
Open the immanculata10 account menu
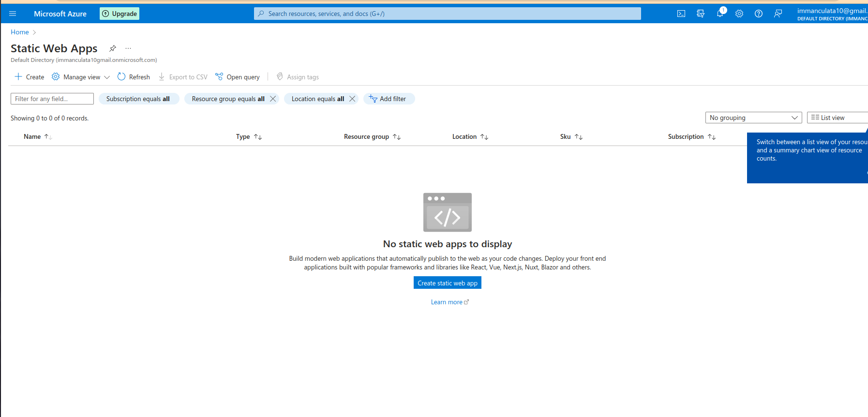coord(832,14)
